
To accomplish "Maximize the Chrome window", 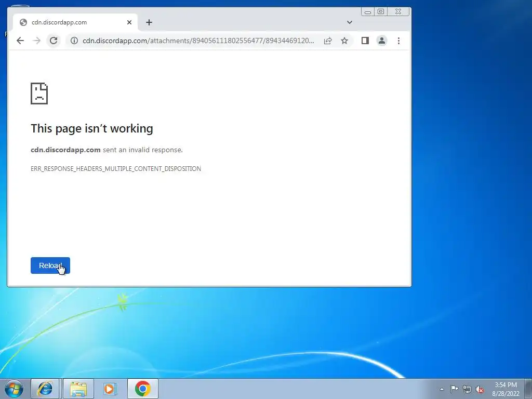I will pyautogui.click(x=381, y=12).
